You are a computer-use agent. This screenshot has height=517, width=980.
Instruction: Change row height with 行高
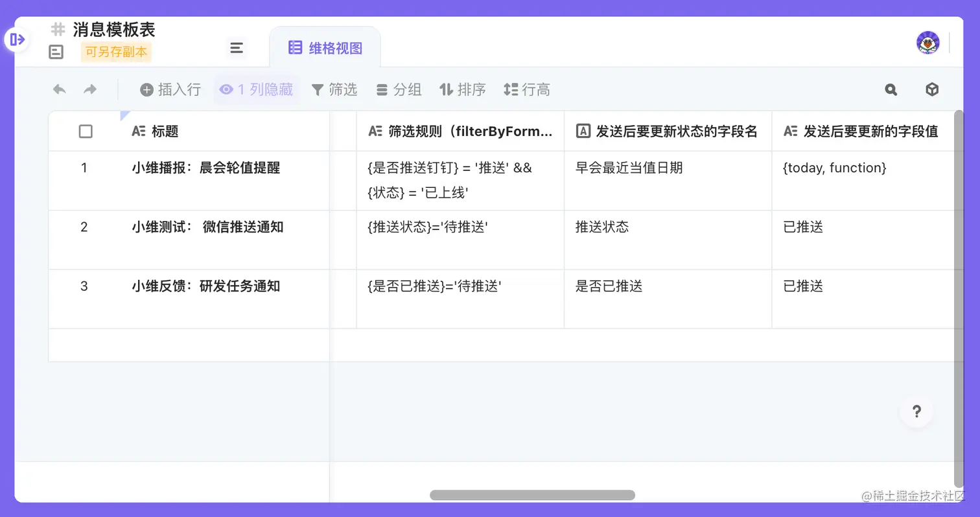[x=527, y=89]
